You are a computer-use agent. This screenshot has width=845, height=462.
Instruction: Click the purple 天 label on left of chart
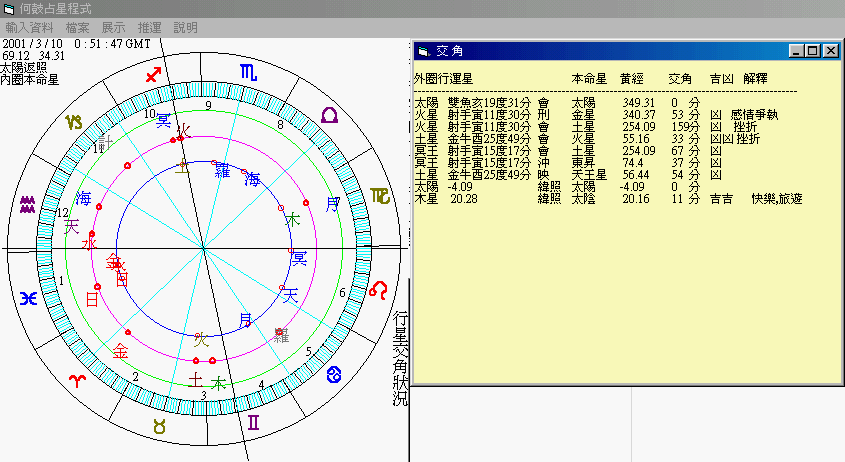pos(71,226)
